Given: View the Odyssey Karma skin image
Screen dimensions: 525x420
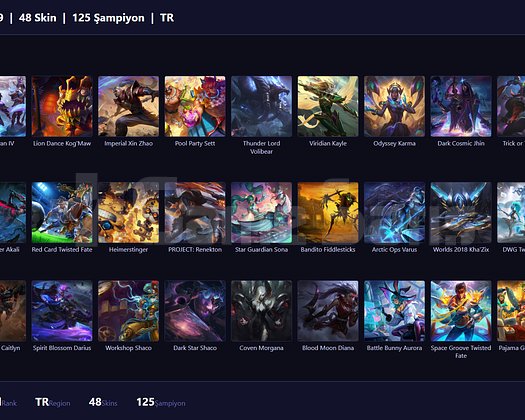Looking at the screenshot, I should coord(394,106).
